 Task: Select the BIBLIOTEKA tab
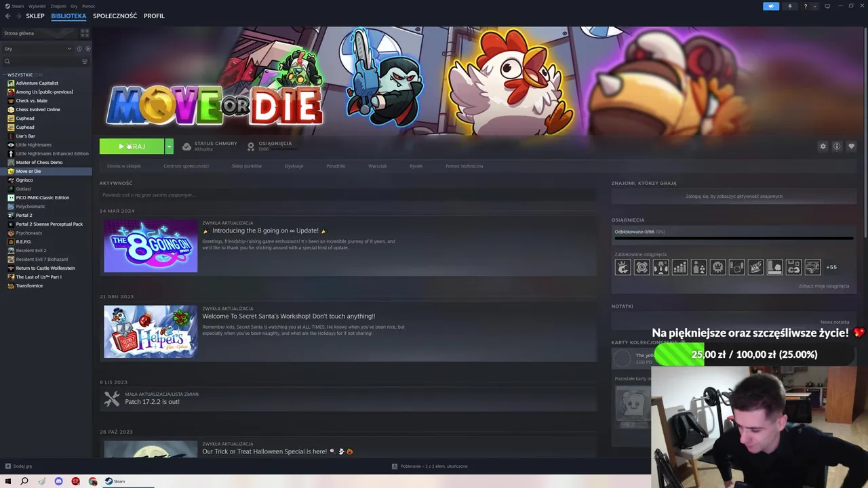pyautogui.click(x=68, y=16)
